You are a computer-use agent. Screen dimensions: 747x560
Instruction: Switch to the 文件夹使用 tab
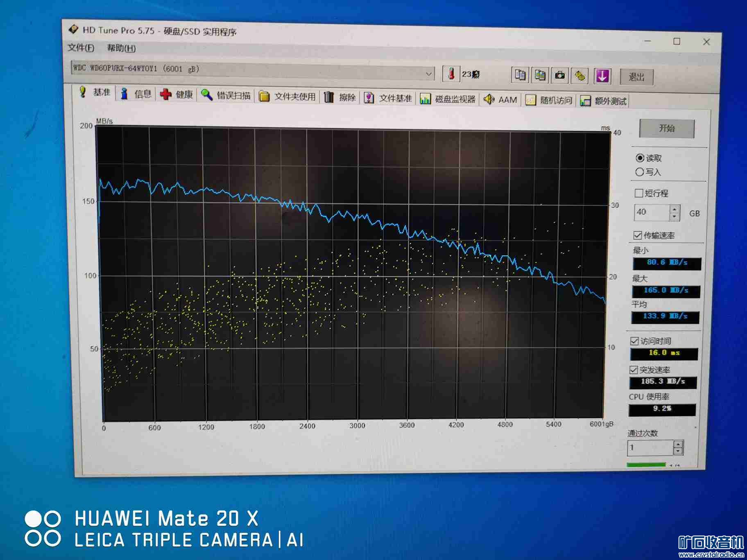click(287, 97)
